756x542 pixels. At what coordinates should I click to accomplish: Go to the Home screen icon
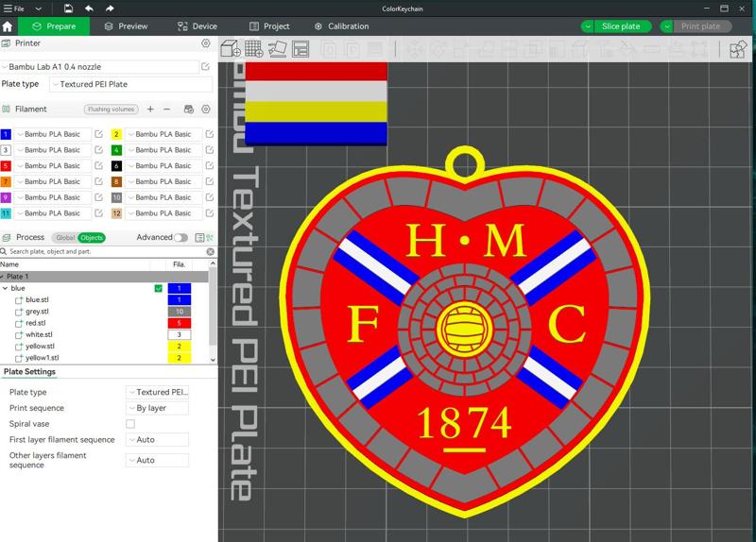[x=8, y=26]
